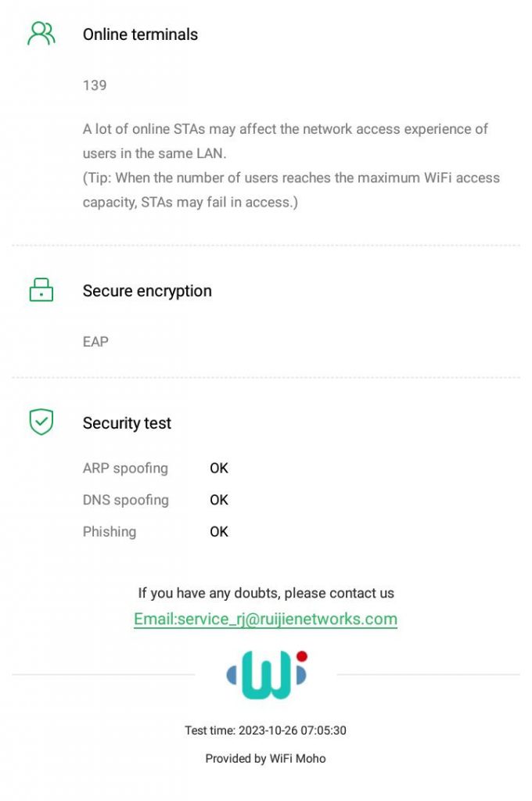
Task: Tap the online STAs warning paragraph
Action: point(286,141)
